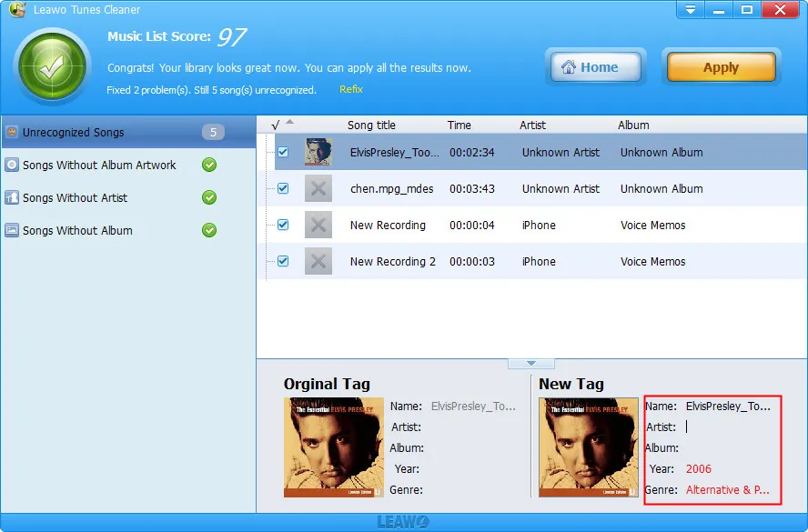This screenshot has width=808, height=532.
Task: Click the Refix link
Action: tap(351, 90)
